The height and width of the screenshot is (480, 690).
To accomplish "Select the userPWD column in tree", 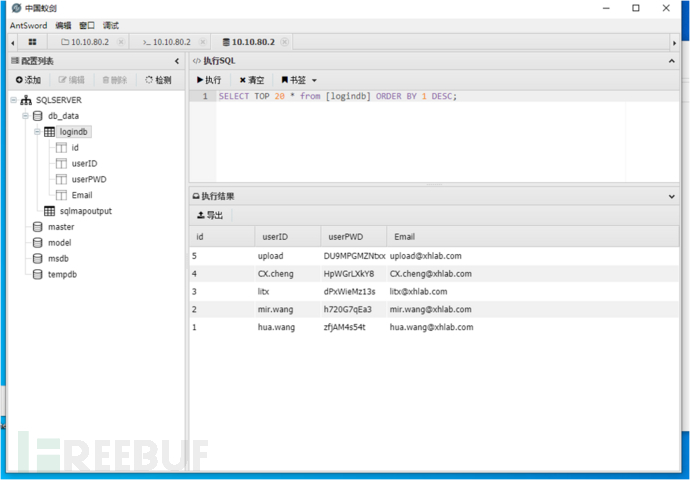I will [x=89, y=180].
